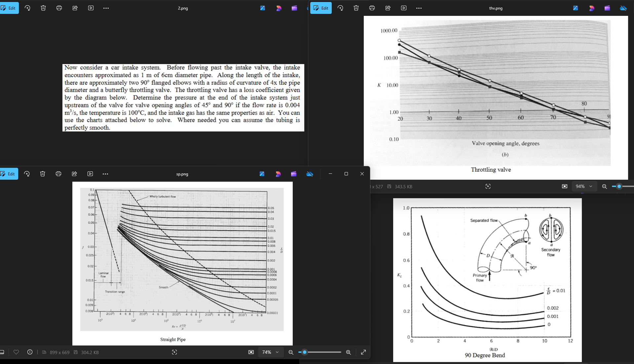Open the 74% zoom dropdown
Viewport: 634px width, 364px height.
point(271,352)
